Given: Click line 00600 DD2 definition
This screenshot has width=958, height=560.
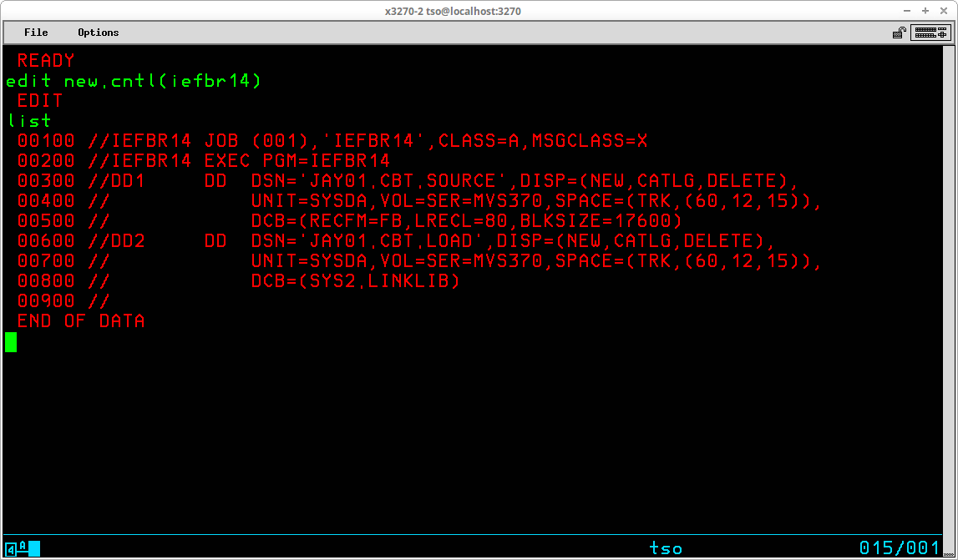Looking at the screenshot, I should (396, 242).
